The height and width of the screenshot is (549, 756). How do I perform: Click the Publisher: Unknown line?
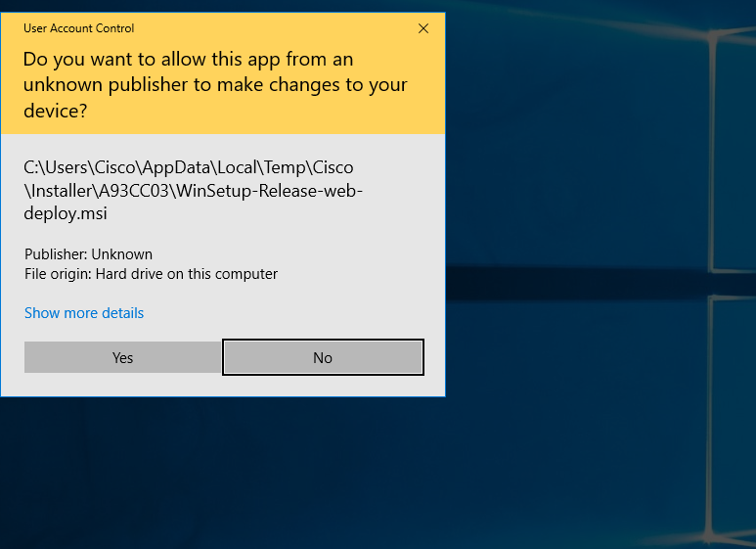coord(88,254)
